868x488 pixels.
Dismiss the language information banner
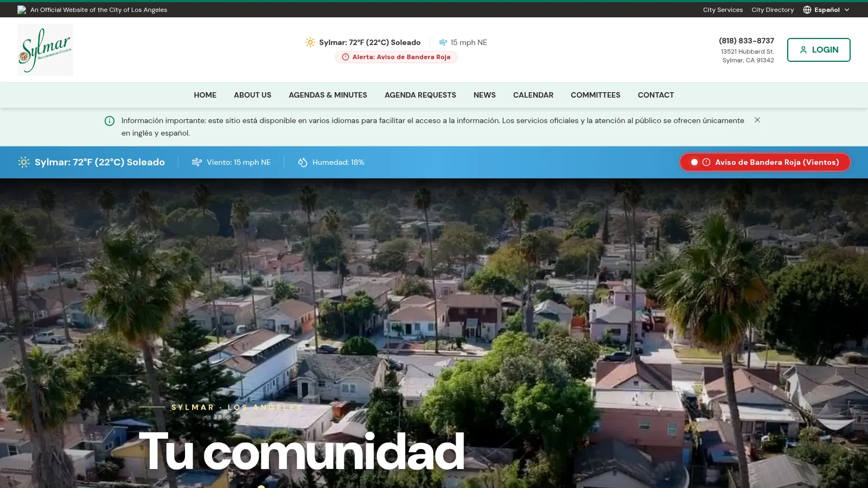click(757, 120)
